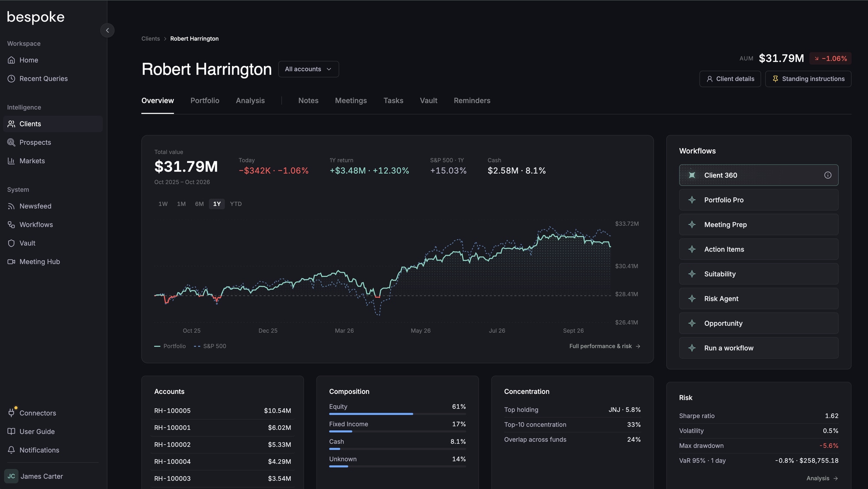Click the Run a workflow sparkle icon
This screenshot has width=868, height=489.
(x=692, y=348)
